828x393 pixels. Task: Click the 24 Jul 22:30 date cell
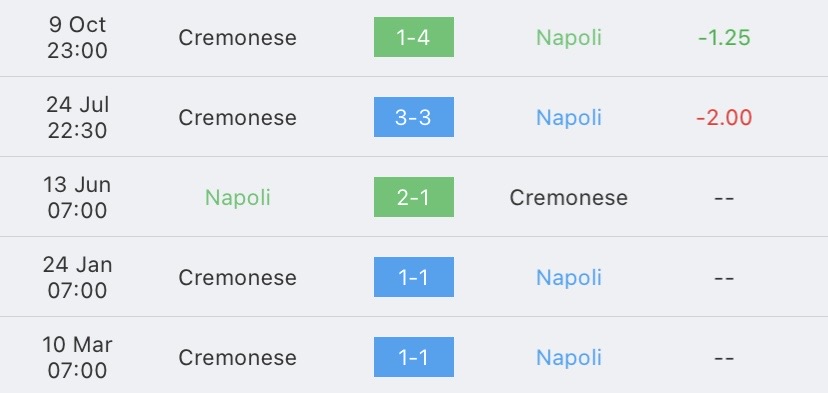pos(77,117)
